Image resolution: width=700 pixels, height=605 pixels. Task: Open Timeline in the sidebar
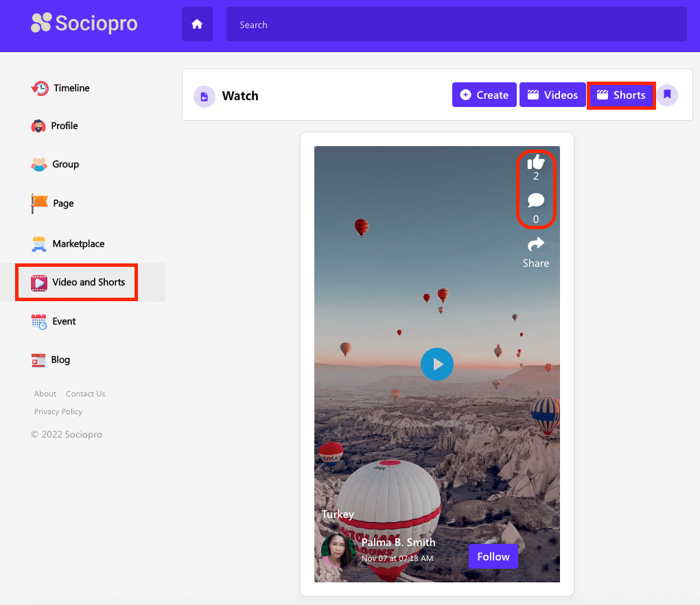point(71,88)
